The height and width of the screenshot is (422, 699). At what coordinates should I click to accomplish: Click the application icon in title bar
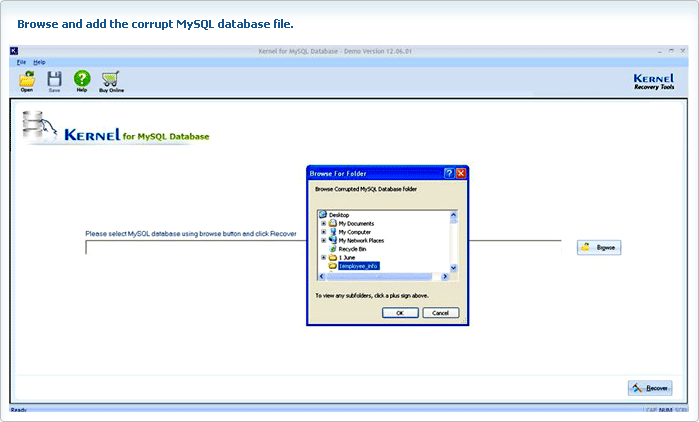pos(14,51)
